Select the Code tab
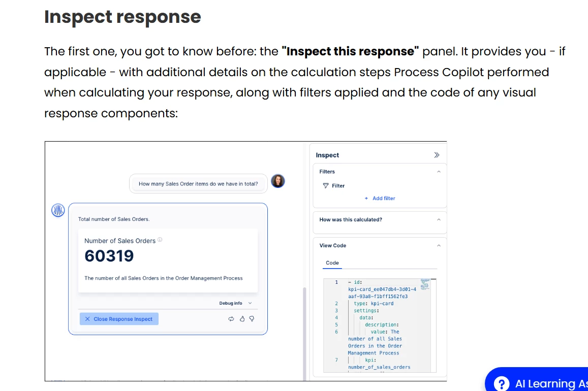This screenshot has width=588, height=391. 332,263
